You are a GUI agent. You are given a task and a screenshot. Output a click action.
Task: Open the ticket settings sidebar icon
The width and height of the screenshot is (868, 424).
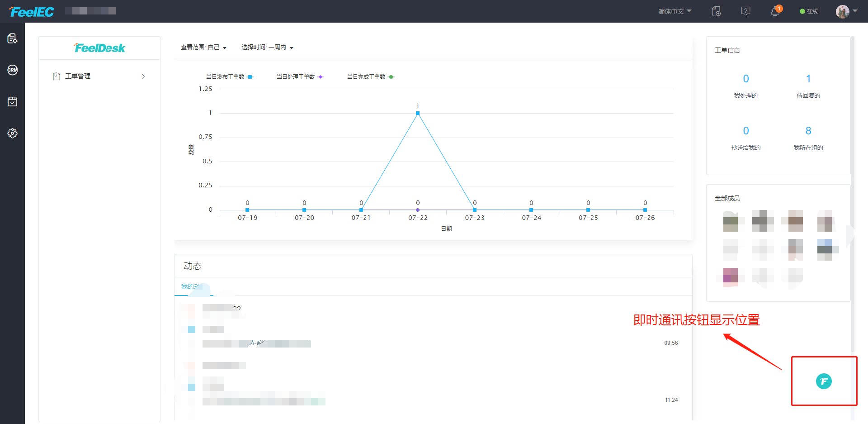[x=12, y=38]
